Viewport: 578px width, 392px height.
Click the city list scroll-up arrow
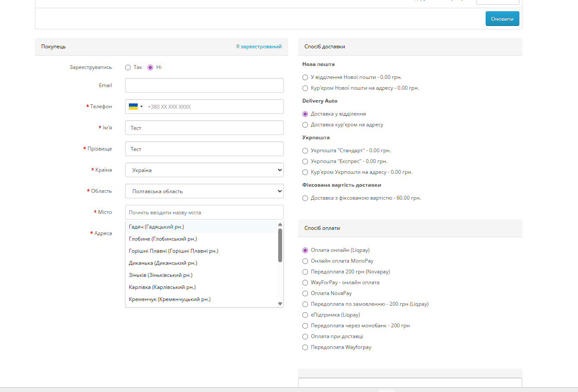tap(280, 225)
